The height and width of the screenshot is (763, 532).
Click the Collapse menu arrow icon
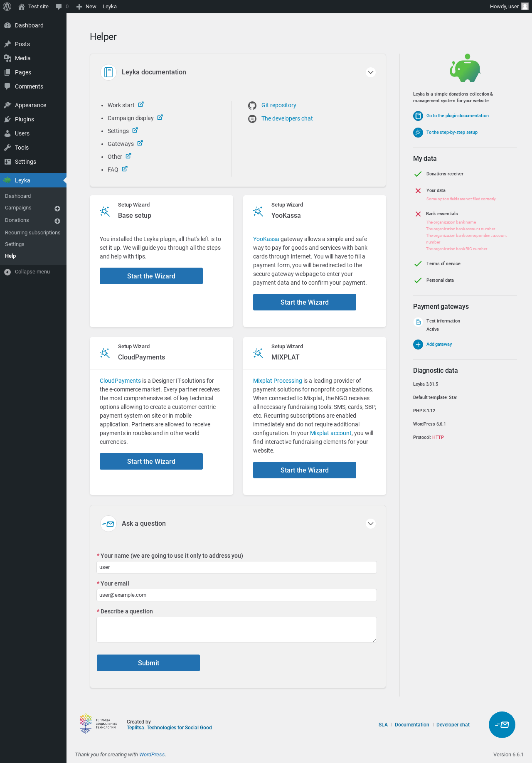7,272
